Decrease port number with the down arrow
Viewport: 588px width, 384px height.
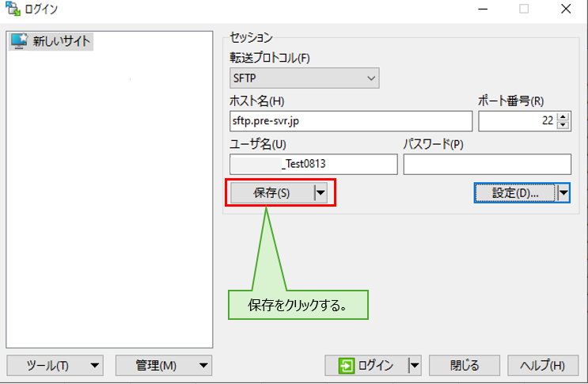563,125
